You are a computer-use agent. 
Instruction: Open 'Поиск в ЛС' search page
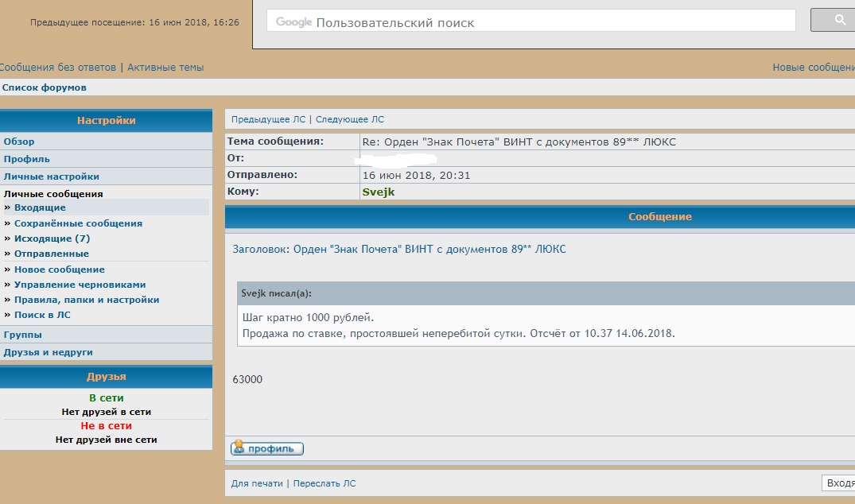pyautogui.click(x=43, y=315)
